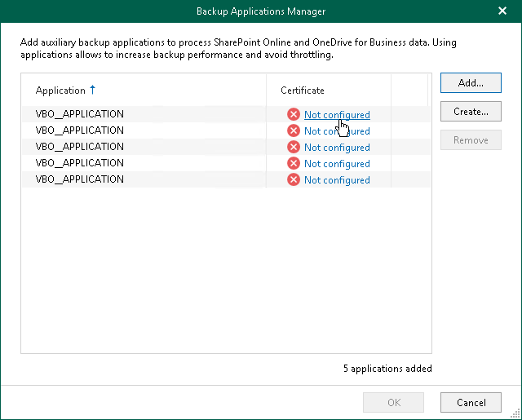Select the fifth VBO_APPLICATION row
Viewport: 522px width, 420px height.
click(x=226, y=179)
